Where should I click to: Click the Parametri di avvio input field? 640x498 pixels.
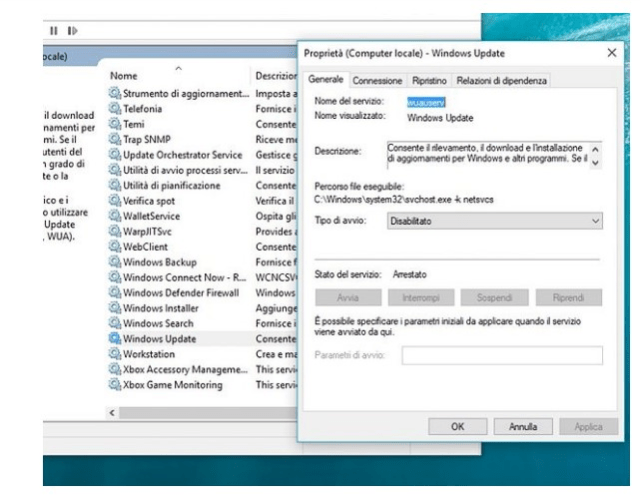point(502,355)
